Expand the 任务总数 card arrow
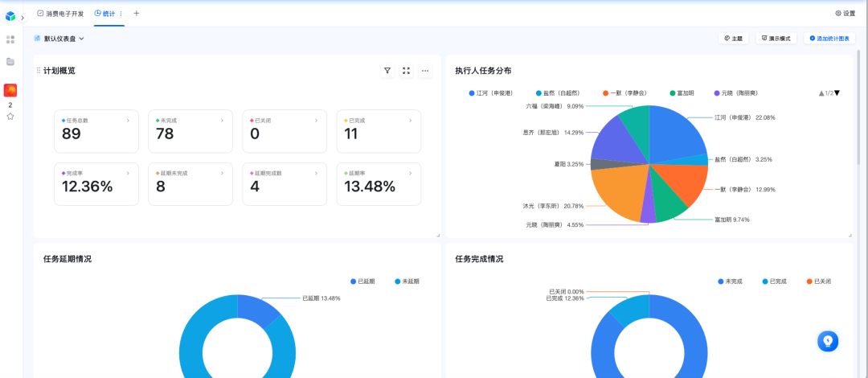The width and height of the screenshot is (868, 378). (x=128, y=120)
